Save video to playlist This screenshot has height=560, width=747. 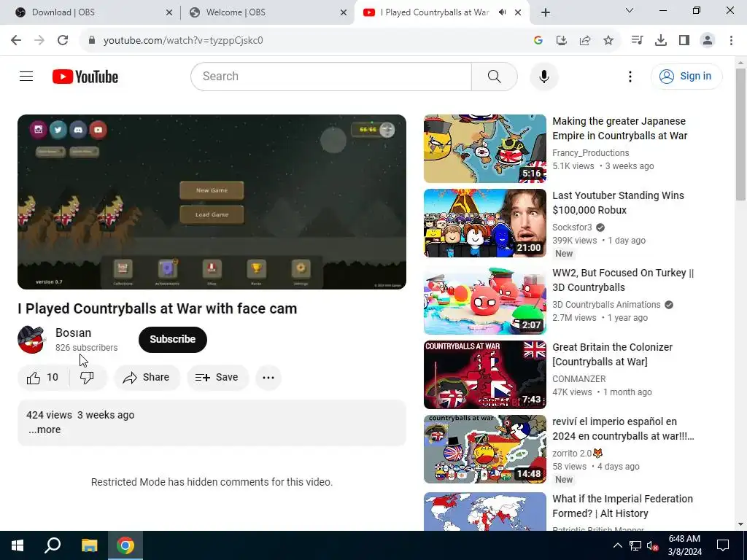(217, 378)
